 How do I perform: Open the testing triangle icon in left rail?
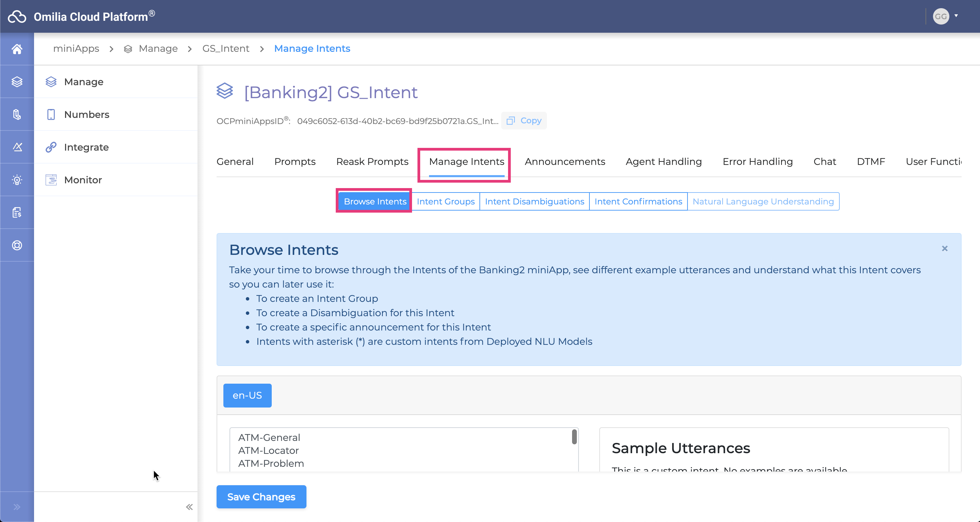coord(17,147)
